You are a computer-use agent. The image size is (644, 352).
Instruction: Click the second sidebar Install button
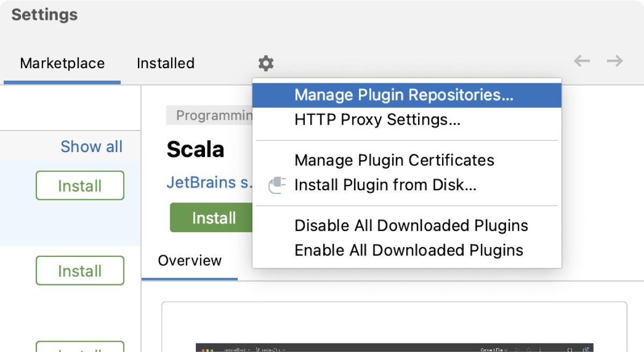[79, 271]
